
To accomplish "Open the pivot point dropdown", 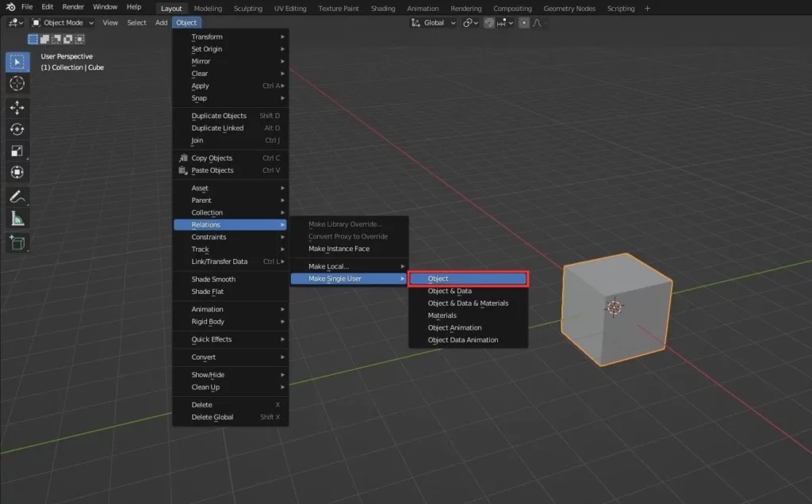I will click(x=470, y=23).
